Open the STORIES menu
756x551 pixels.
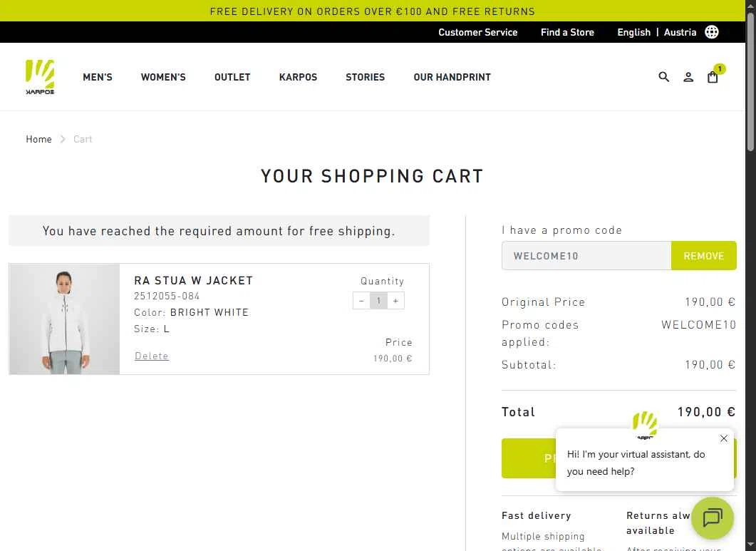click(x=365, y=77)
